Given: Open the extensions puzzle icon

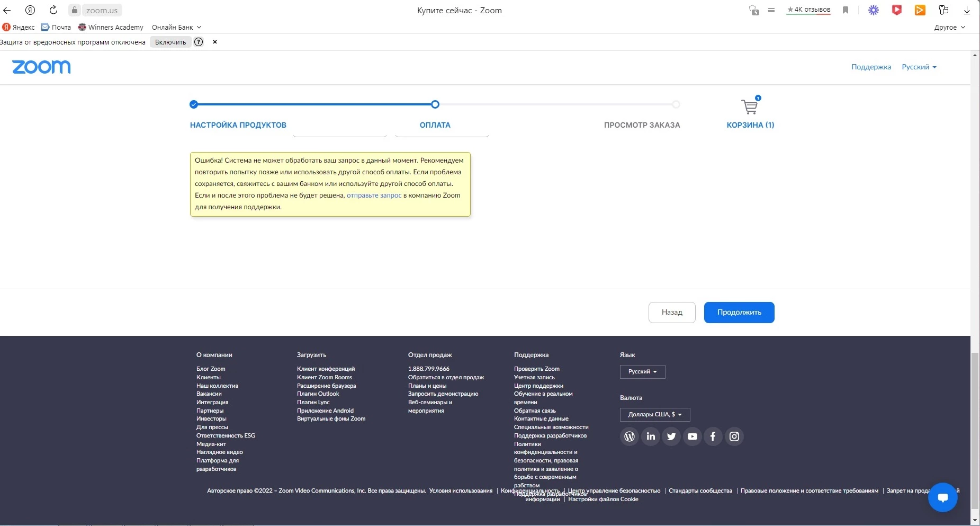Looking at the screenshot, I should [943, 10].
